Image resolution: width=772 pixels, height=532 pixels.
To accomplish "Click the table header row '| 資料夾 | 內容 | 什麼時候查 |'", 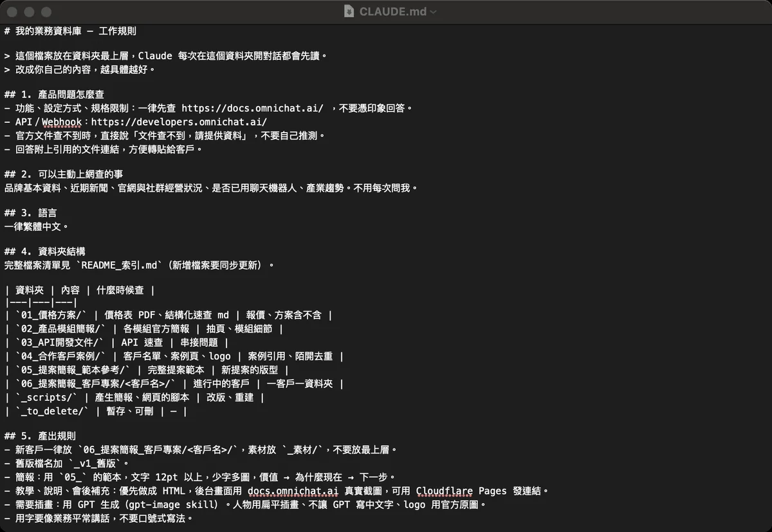I will [79, 290].
